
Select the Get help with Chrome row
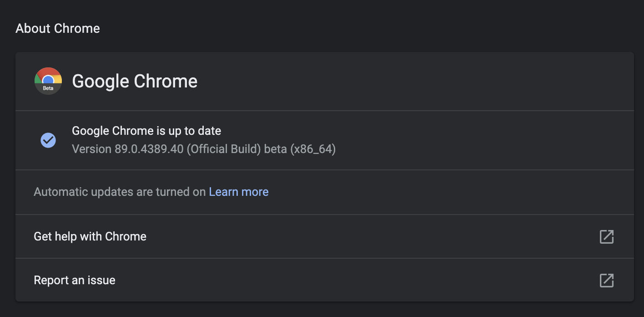tap(325, 237)
